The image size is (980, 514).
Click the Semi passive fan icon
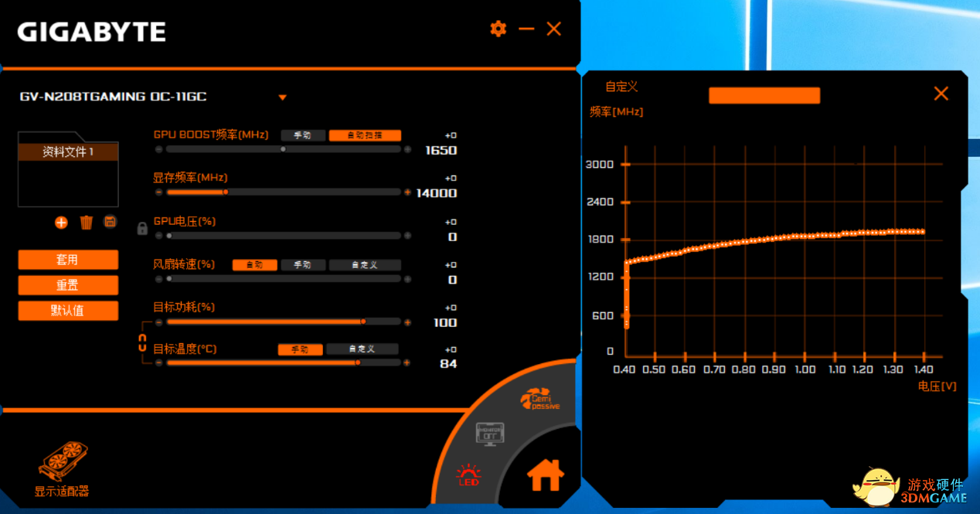pyautogui.click(x=541, y=400)
